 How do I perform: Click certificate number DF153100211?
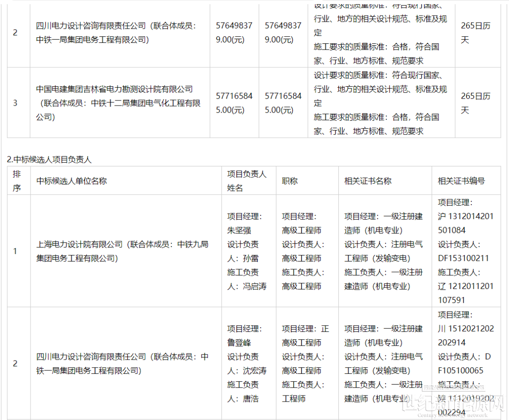(x=463, y=258)
